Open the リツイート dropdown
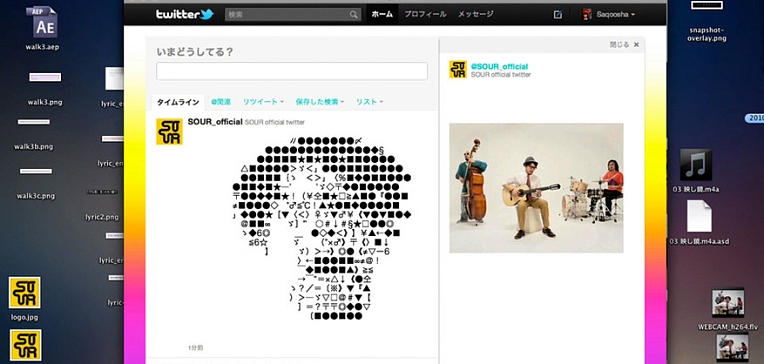 (263, 102)
